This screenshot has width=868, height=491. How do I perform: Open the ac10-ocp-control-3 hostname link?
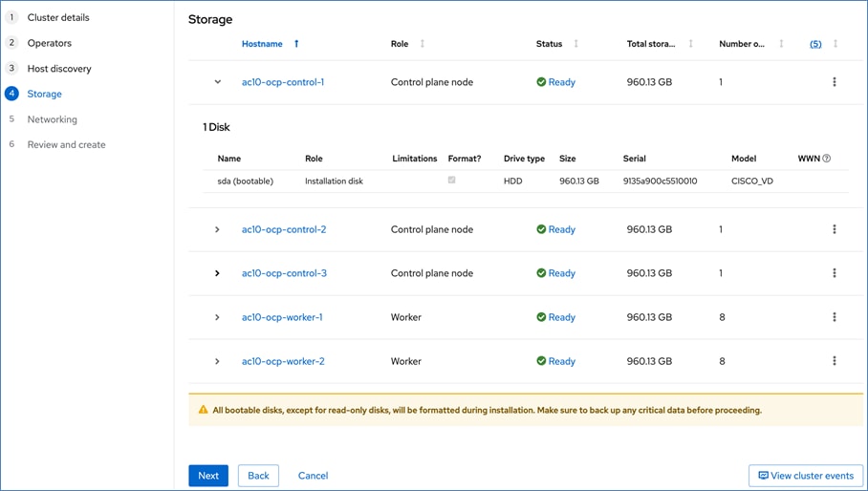click(284, 272)
